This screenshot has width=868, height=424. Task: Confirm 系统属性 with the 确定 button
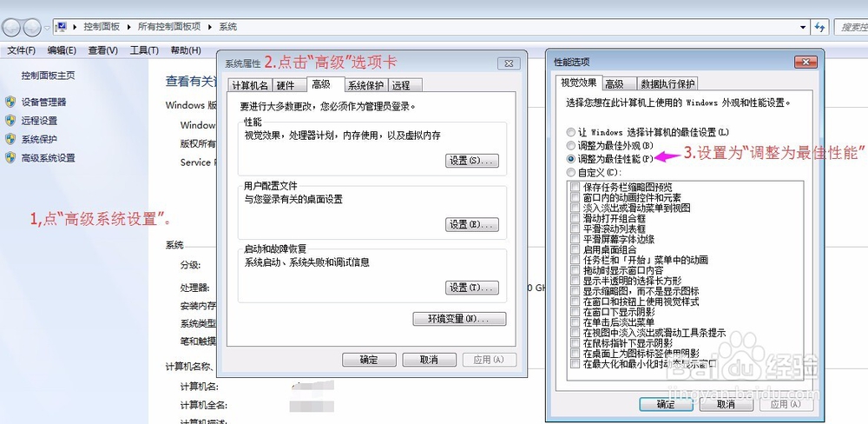click(x=369, y=360)
